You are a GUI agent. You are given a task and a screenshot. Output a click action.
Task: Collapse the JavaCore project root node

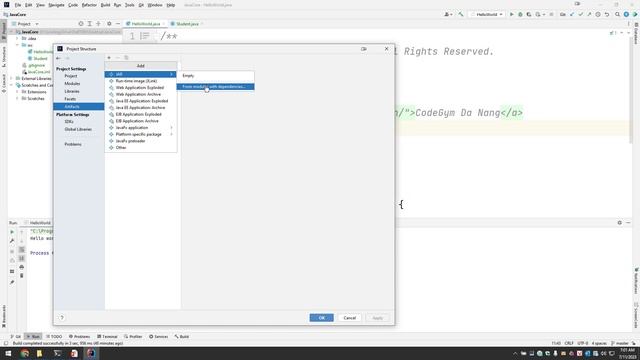point(12,32)
